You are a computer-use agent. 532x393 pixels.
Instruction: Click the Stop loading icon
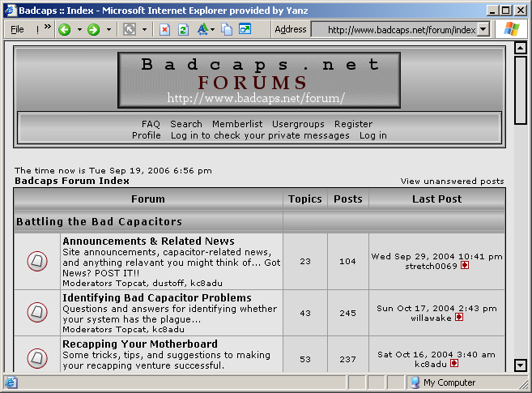(164, 29)
